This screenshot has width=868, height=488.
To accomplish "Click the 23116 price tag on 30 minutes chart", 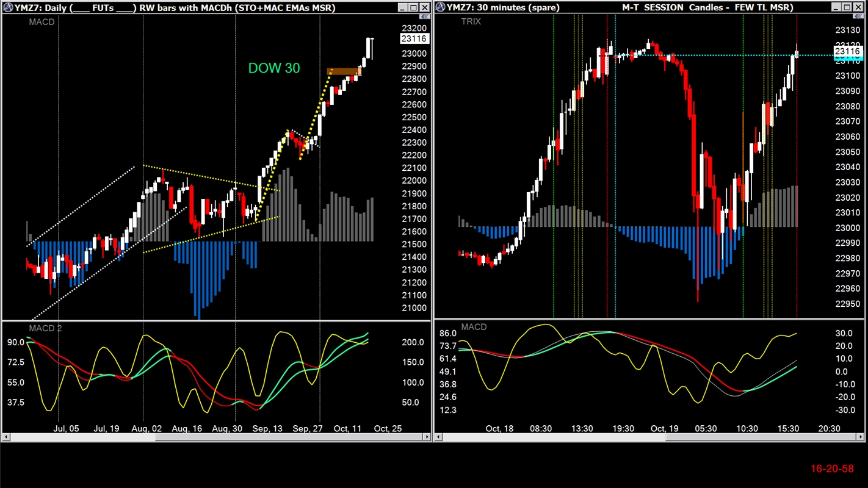I will click(847, 52).
